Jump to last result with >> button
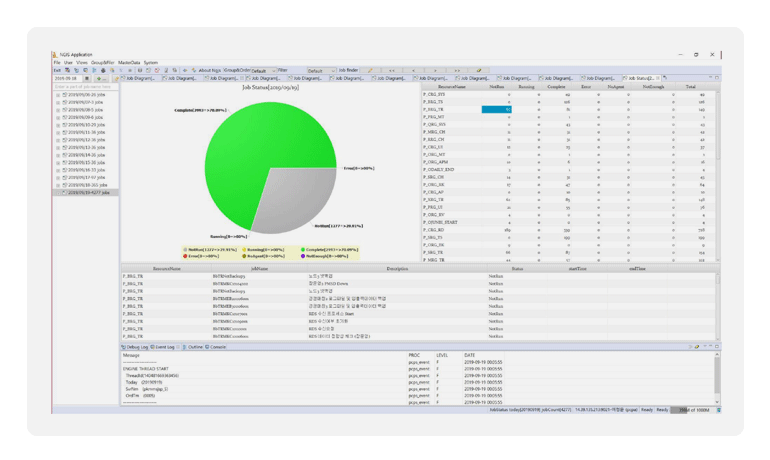Viewport: 770px width, 460px height. pyautogui.click(x=457, y=70)
